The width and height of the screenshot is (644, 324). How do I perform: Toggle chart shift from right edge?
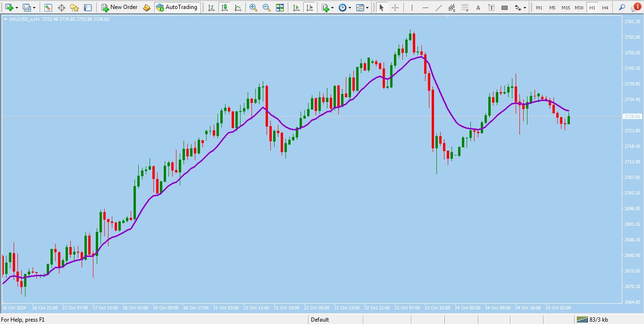309,8
